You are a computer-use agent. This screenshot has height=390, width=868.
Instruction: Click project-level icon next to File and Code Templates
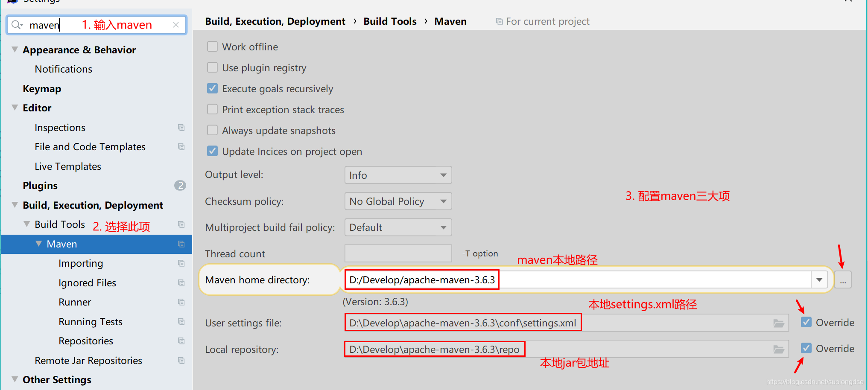pyautogui.click(x=181, y=147)
